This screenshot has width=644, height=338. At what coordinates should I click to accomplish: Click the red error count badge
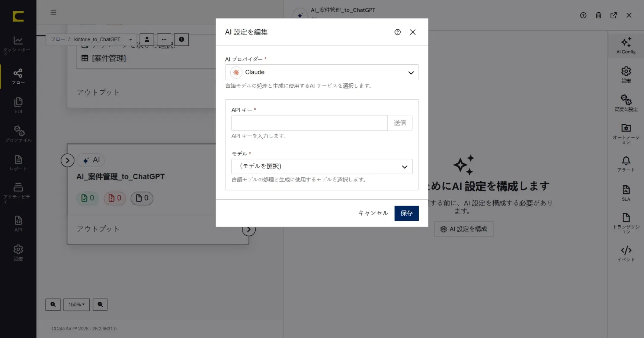pos(115,198)
